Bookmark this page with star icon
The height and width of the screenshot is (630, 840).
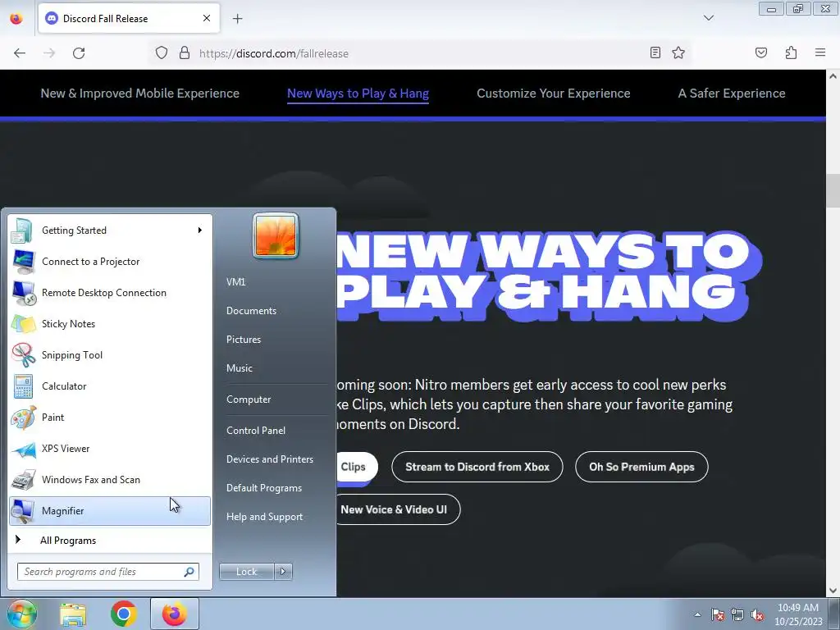(x=678, y=52)
